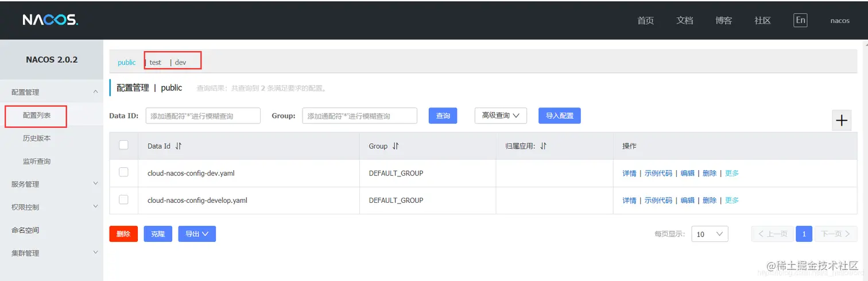Click DEFAULT_GROUP in the cloud-nacos-config-develop.yaml row
Image resolution: width=868 pixels, height=281 pixels.
pyautogui.click(x=396, y=200)
